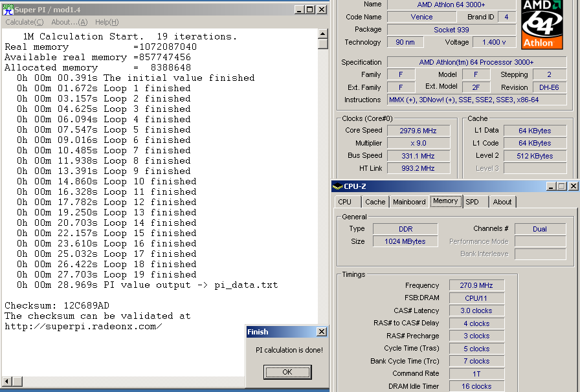580x392 pixels.
Task: Click the Instructions field with MMX, SSE values
Action: [476, 100]
